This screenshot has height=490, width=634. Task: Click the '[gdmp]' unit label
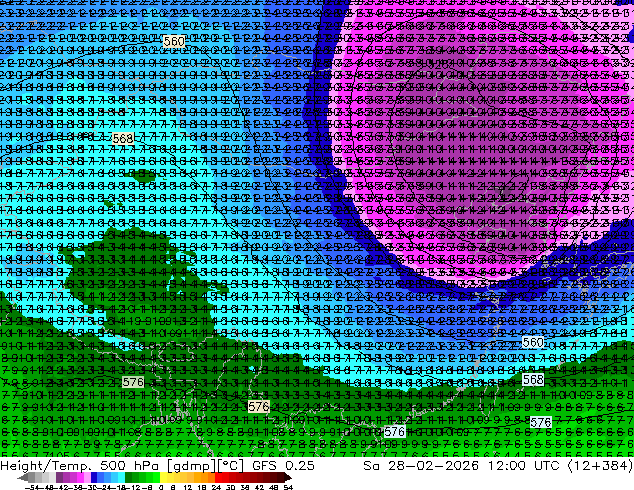click(190, 467)
